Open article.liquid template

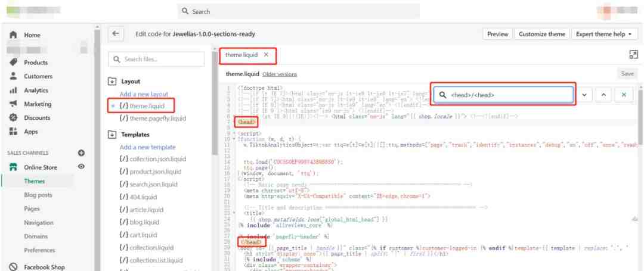(141, 210)
